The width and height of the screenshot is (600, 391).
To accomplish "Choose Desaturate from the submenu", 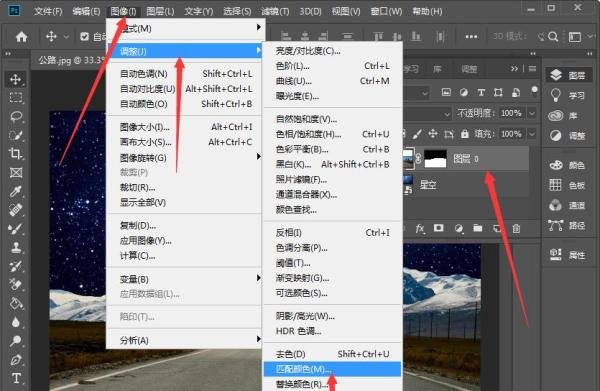I will point(332,354).
